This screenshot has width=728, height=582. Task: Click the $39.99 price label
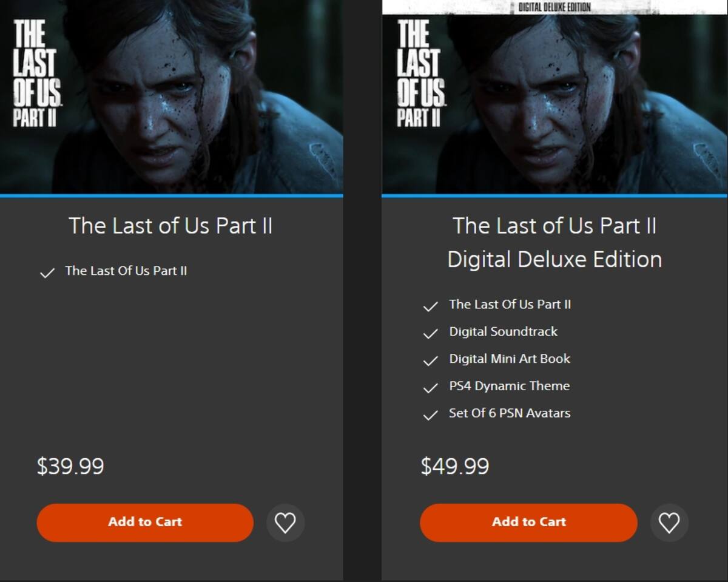tap(70, 466)
